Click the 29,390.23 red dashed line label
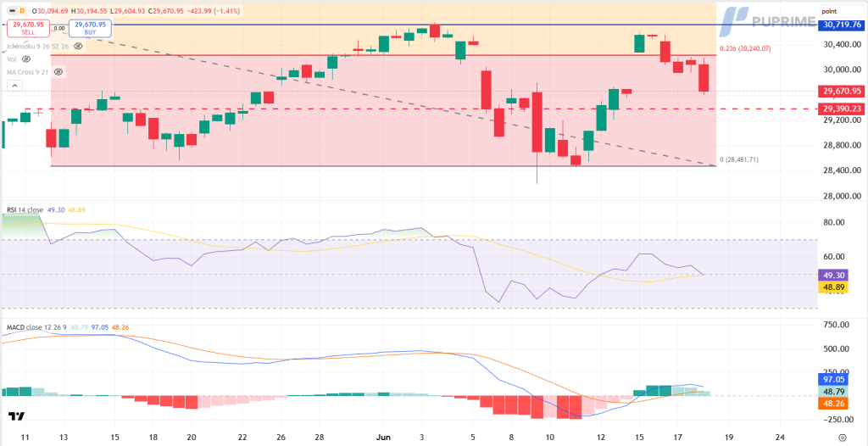This screenshot has width=868, height=446. (x=842, y=109)
